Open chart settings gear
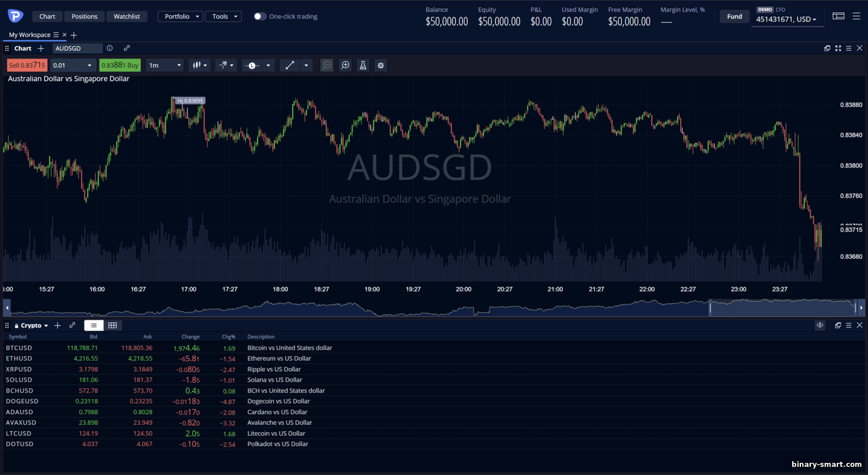The width and height of the screenshot is (868, 475). [x=381, y=65]
